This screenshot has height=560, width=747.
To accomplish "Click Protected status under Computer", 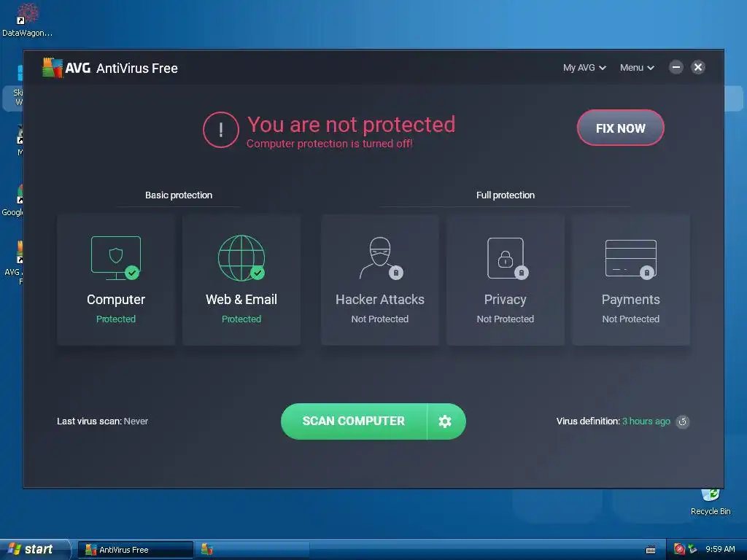I will [x=116, y=319].
